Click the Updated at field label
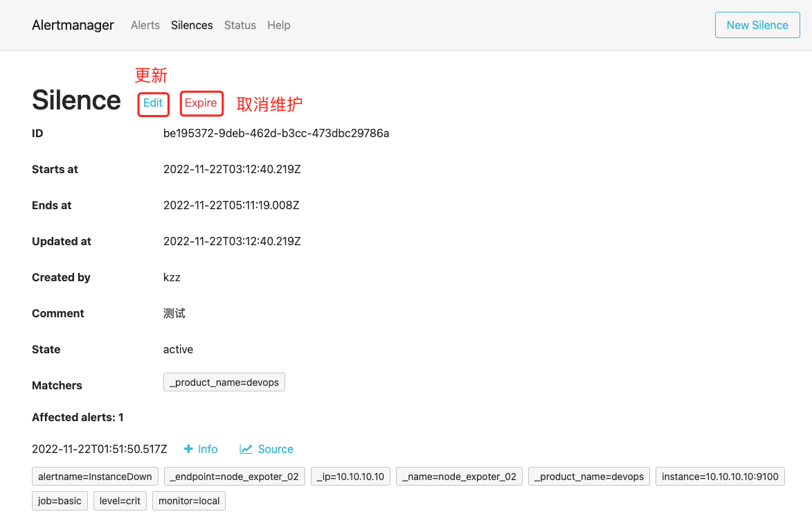The height and width of the screenshot is (532, 812). 62,241
